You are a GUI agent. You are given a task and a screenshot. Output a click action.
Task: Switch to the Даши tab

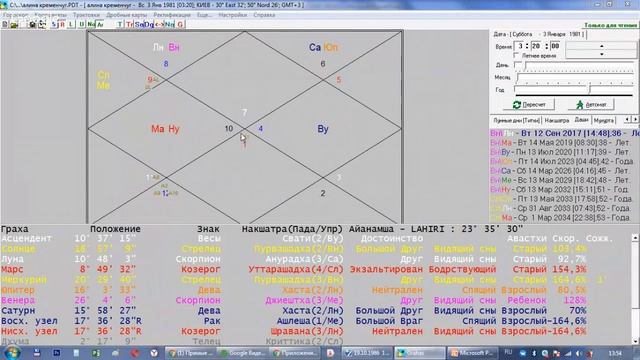(x=581, y=120)
